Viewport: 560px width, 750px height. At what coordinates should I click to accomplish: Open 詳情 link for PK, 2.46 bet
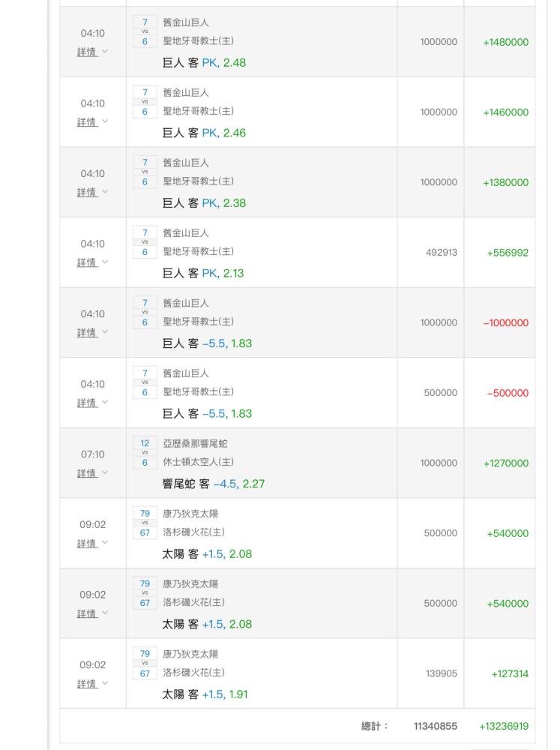[88, 122]
